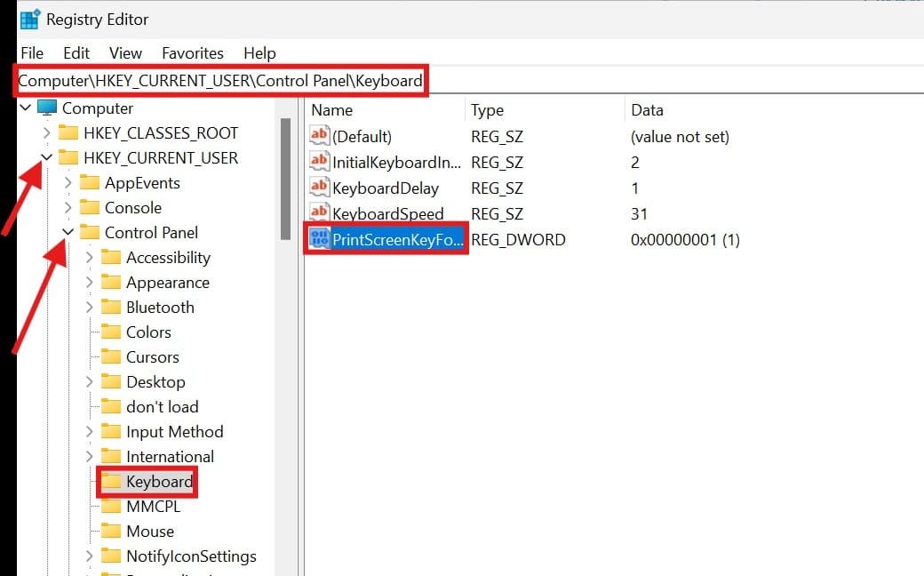Screen dimensions: 924x576
Task: Click the tree pane vertical scrollbar thumb
Action: tap(286, 180)
